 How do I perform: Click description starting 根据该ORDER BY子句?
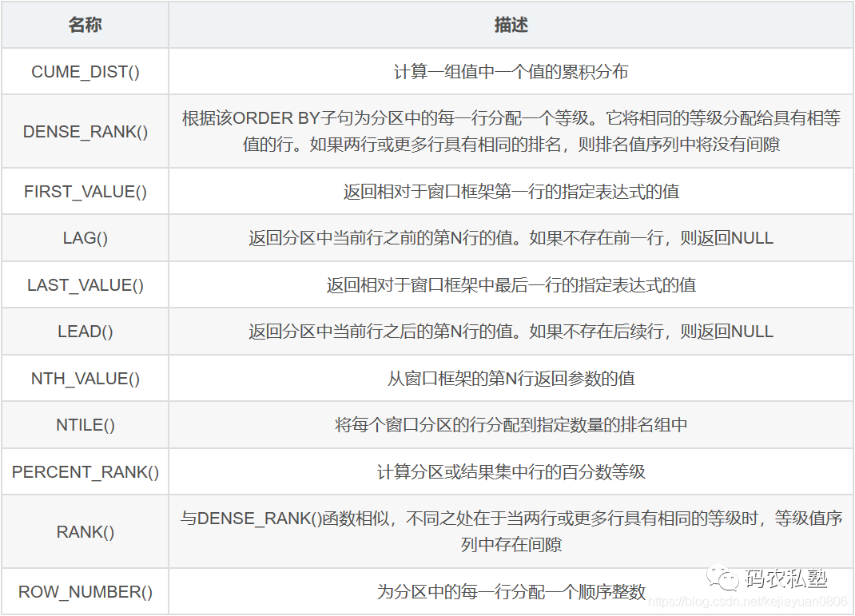511,131
